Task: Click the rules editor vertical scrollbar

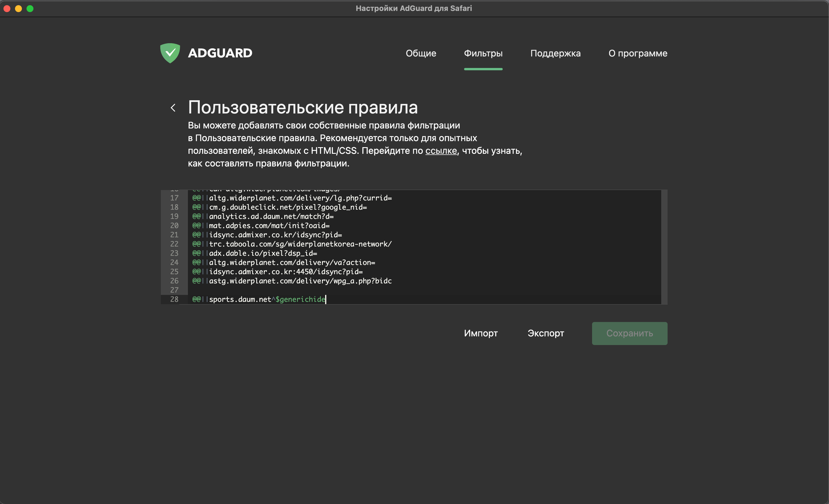Action: pyautogui.click(x=664, y=247)
